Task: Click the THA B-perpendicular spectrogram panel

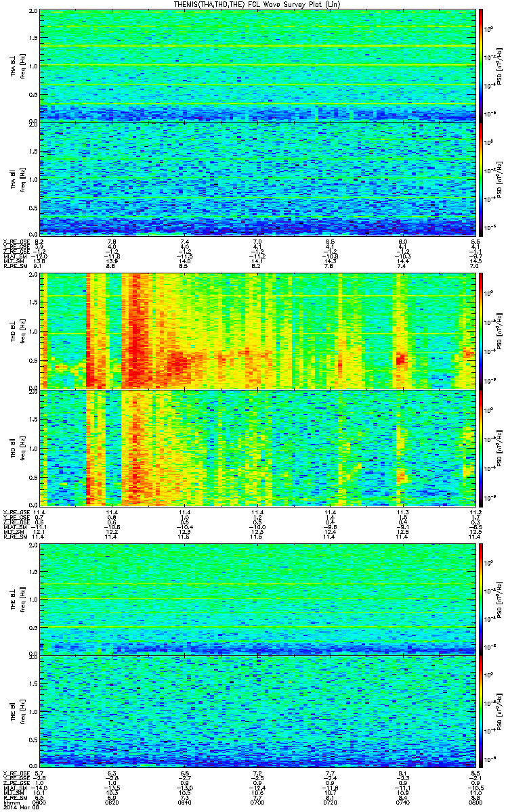Action: (257, 65)
